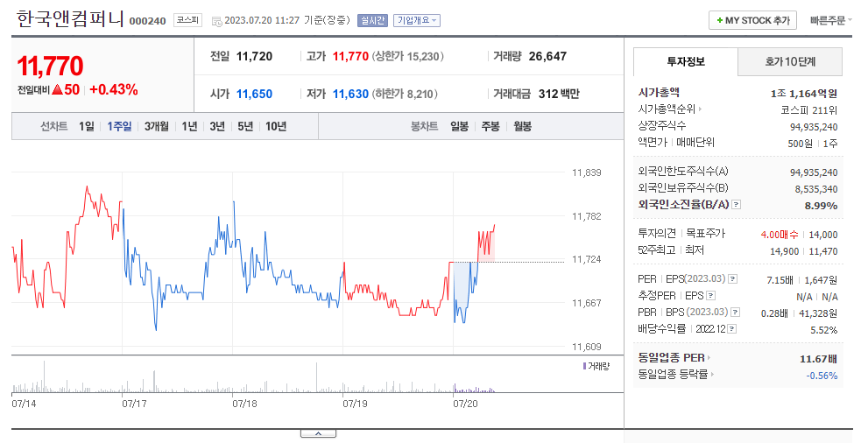
Task: Expand the 기업개요 dropdown
Action: click(417, 20)
